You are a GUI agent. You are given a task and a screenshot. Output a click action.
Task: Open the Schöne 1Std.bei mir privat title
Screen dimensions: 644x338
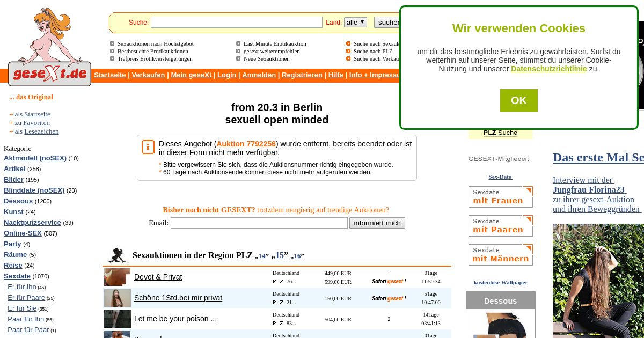(178, 298)
